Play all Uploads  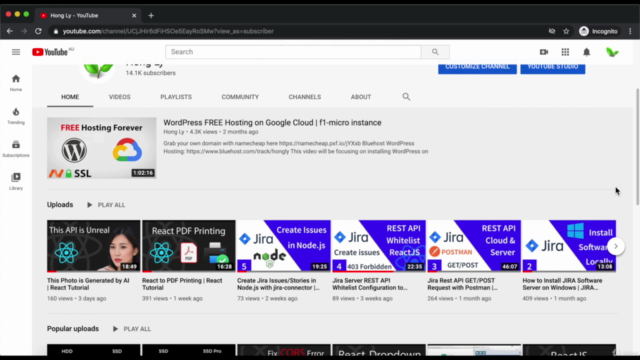click(x=106, y=205)
